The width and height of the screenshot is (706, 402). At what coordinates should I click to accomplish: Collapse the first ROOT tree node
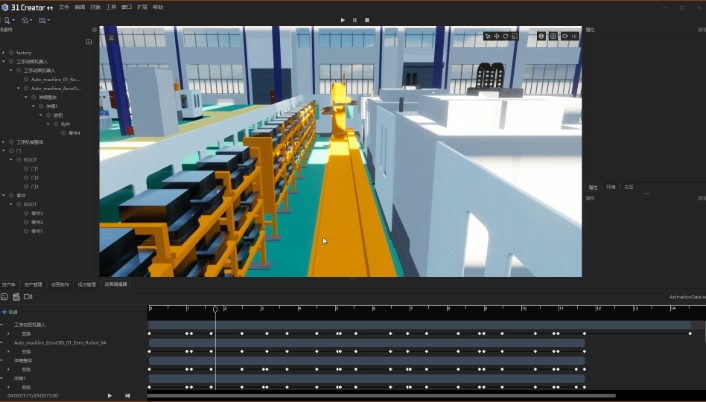tap(11, 159)
